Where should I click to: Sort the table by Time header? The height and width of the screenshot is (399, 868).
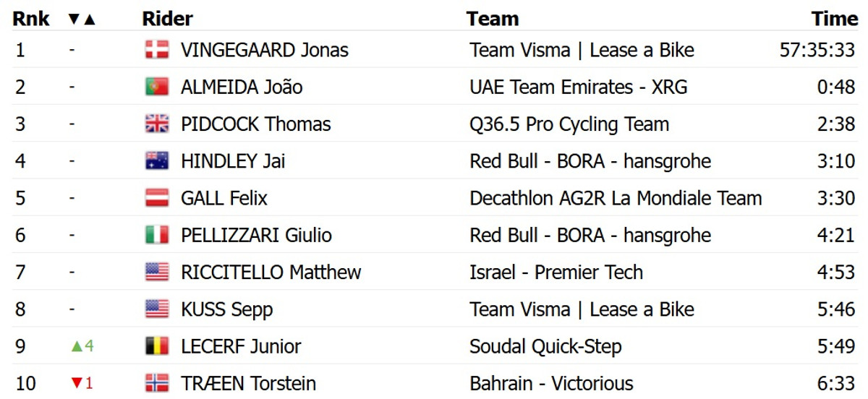834,19
